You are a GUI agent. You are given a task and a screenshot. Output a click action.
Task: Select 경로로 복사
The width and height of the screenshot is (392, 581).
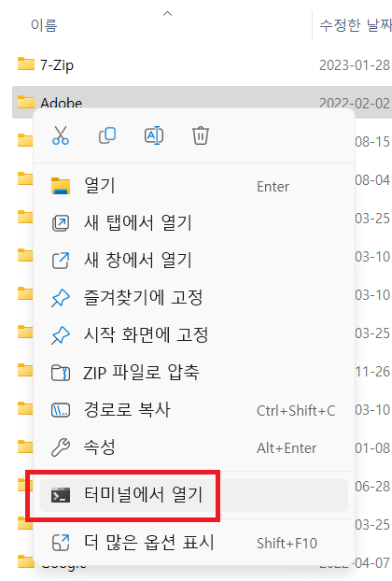point(194,410)
